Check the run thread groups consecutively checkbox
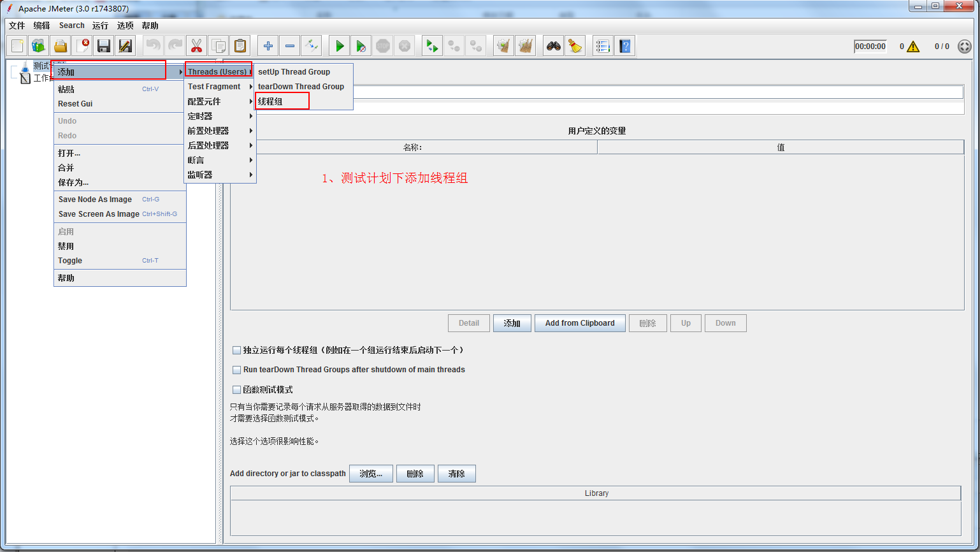This screenshot has width=980, height=552. [237, 351]
